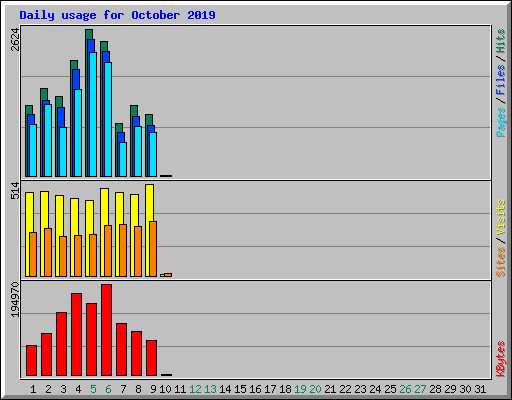Click day label 10 on x-axis
Screen dimensions: 512x400
coord(165,389)
